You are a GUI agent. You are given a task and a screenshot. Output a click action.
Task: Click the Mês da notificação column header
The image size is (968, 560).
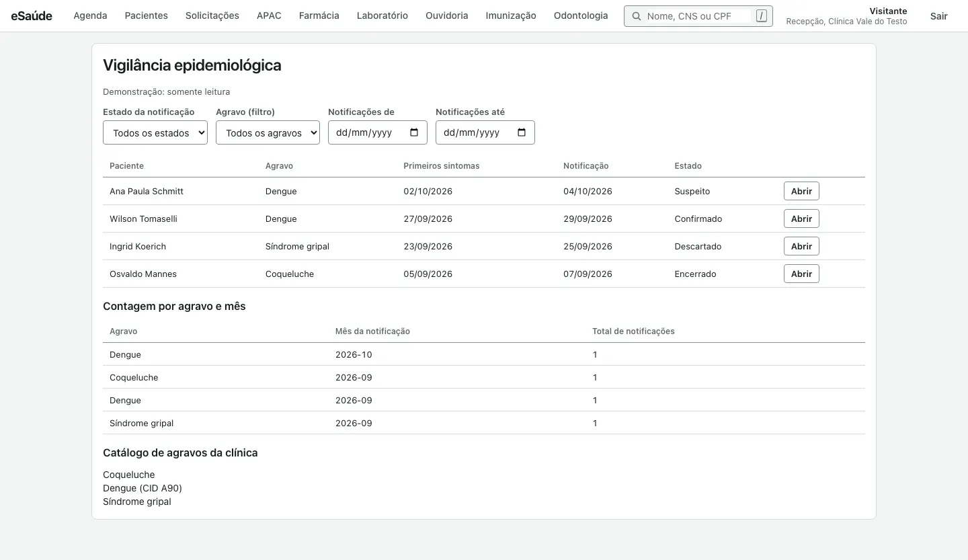pos(372,331)
